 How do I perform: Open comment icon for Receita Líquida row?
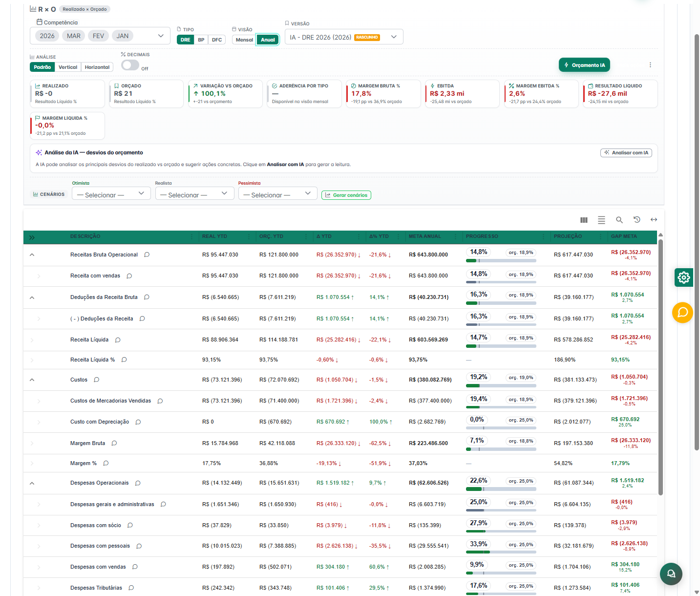(117, 340)
